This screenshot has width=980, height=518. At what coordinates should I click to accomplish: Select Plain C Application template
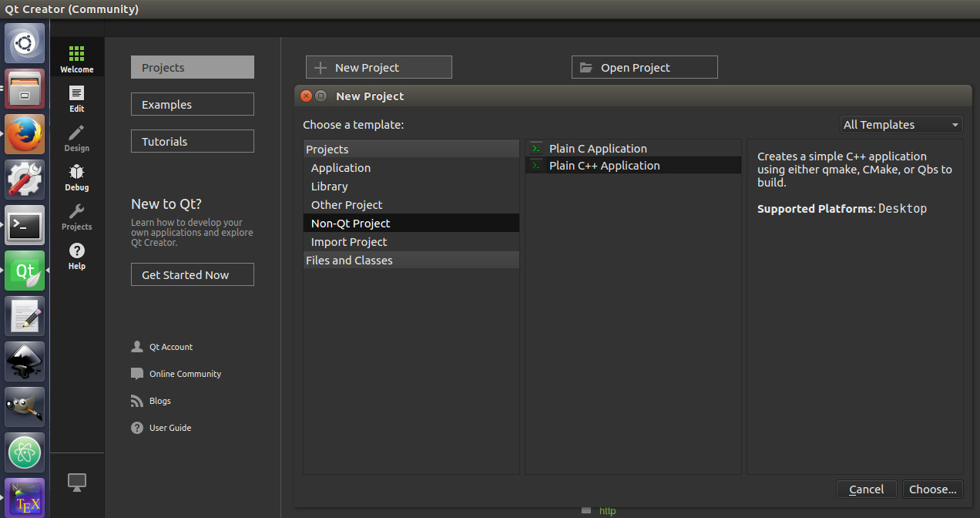[x=598, y=149]
